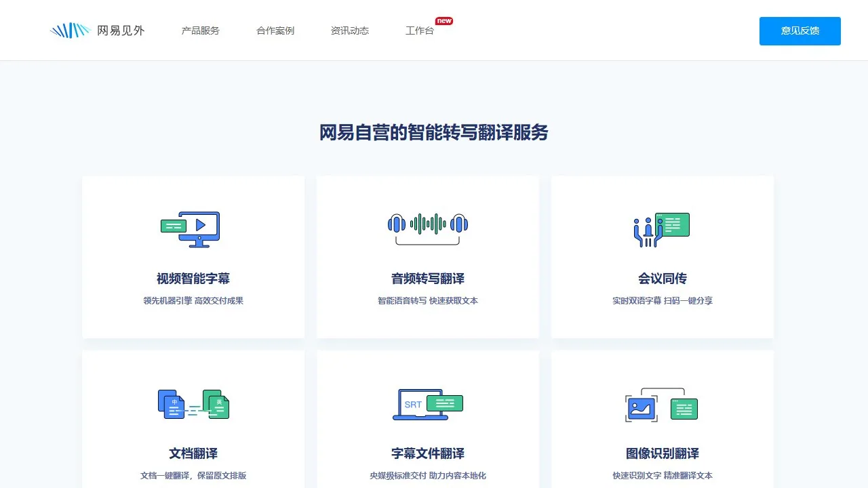Click the 字幕文件翻译 SRT laptop icon
Image resolution: width=868 pixels, height=488 pixels.
pos(428,404)
